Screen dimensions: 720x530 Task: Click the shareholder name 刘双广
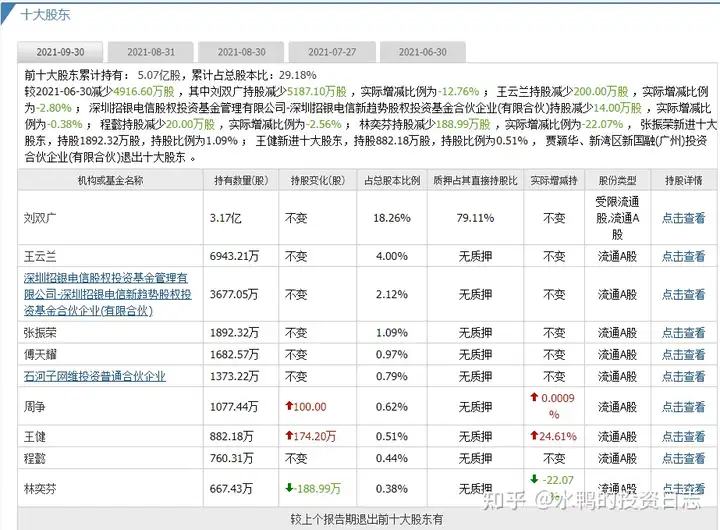[40, 218]
